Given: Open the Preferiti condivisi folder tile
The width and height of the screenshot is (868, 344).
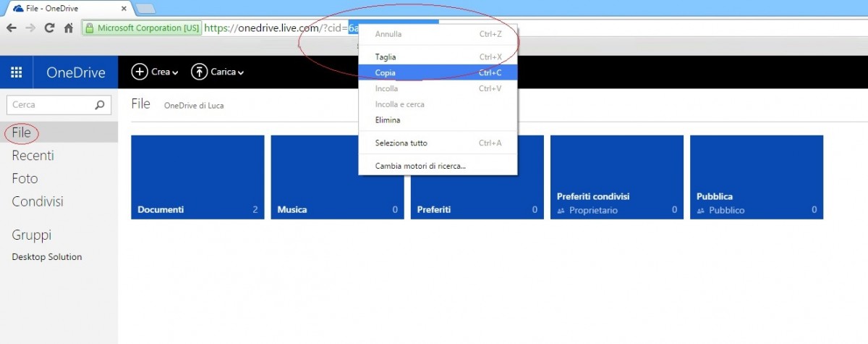Looking at the screenshot, I should point(617,177).
